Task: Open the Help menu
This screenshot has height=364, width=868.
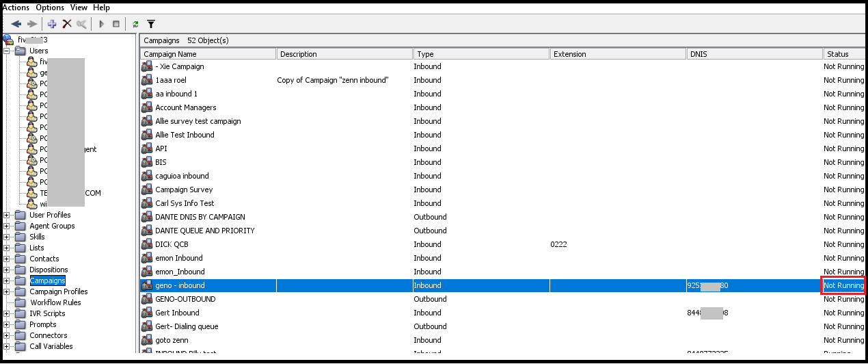Action: coord(101,8)
